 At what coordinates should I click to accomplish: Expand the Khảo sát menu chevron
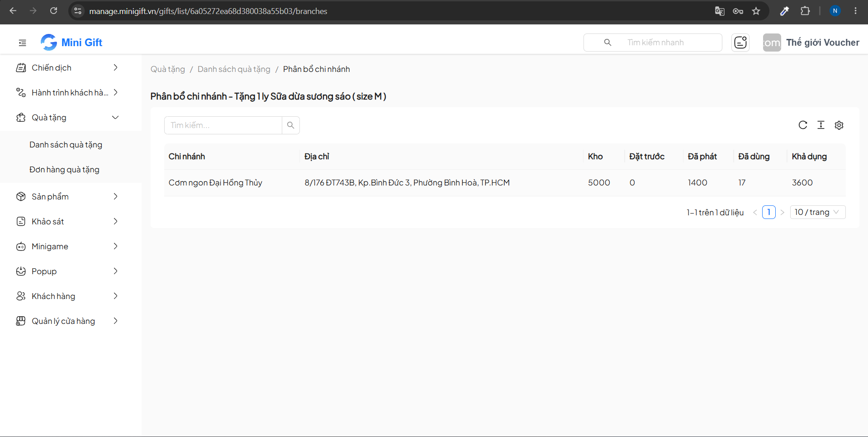click(x=115, y=222)
